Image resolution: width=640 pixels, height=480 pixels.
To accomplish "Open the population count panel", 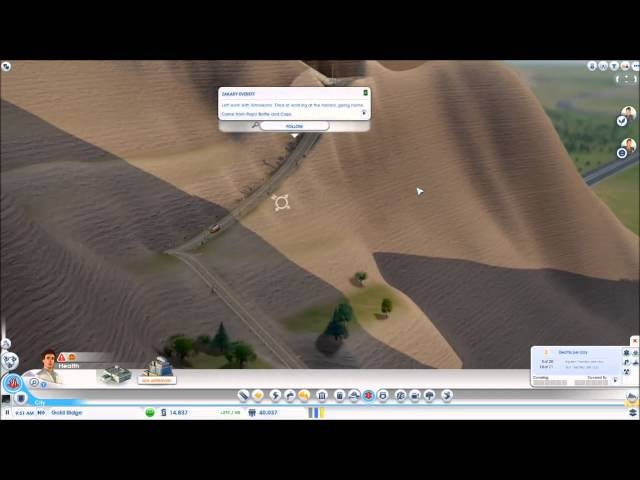I will [x=267, y=412].
